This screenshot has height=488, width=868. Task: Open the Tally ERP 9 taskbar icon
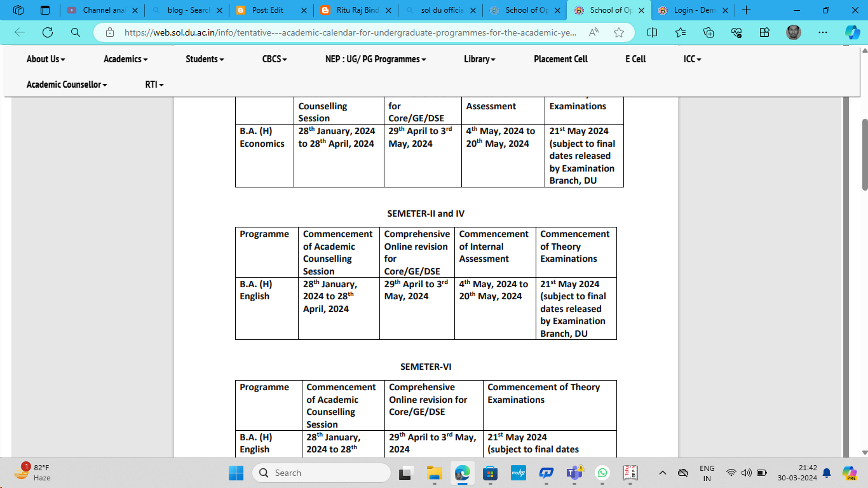(630, 473)
